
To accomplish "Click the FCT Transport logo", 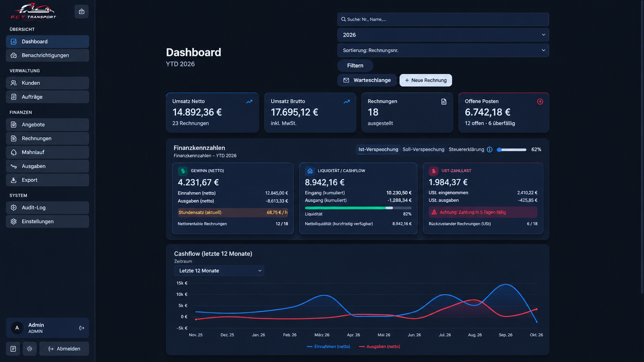I will tap(33, 11).
